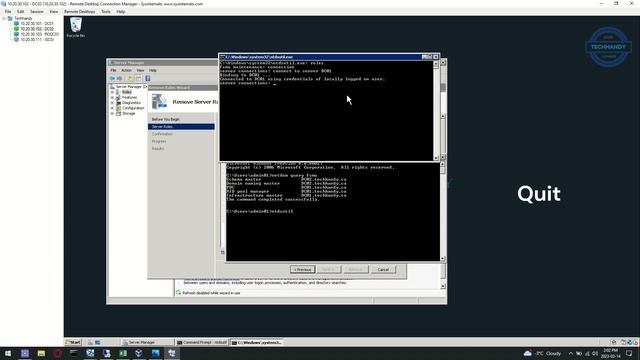Select the Before You Begin wizard step
Screen dimensions: 640x360
tap(165, 119)
